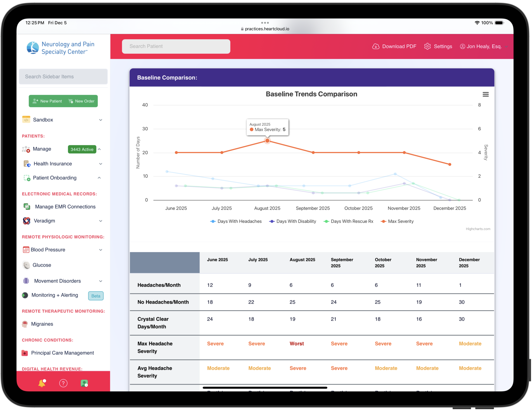
Task: Collapse the Patient Onboarding section
Action: [x=99, y=178]
